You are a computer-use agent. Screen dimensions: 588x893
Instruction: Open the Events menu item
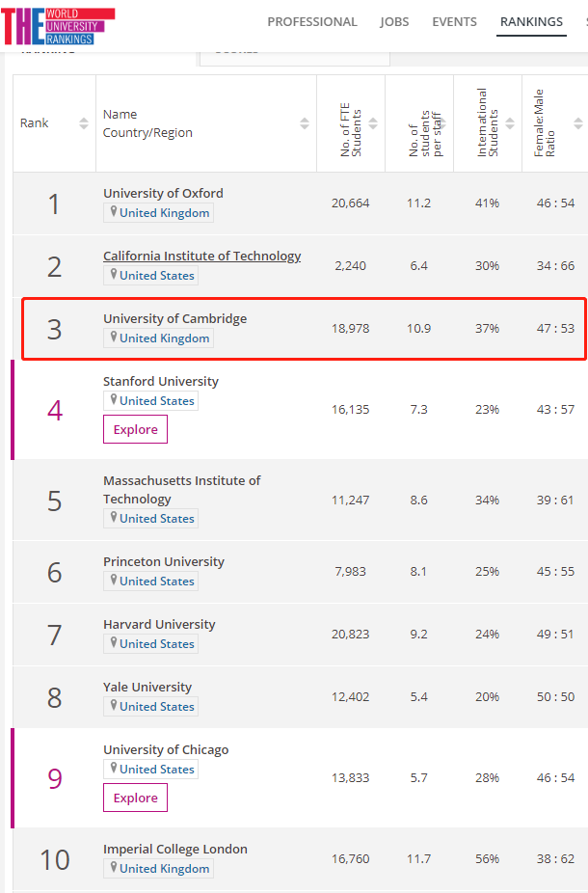(454, 21)
